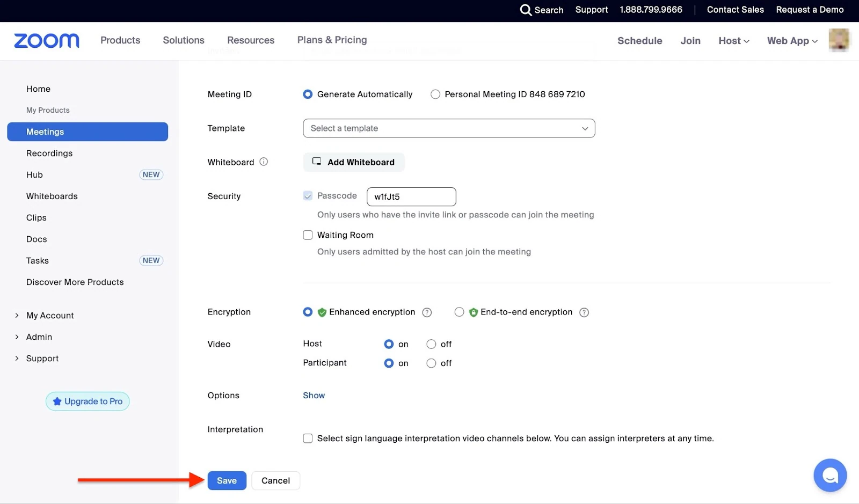Open the Select a template dropdown

[x=449, y=128]
